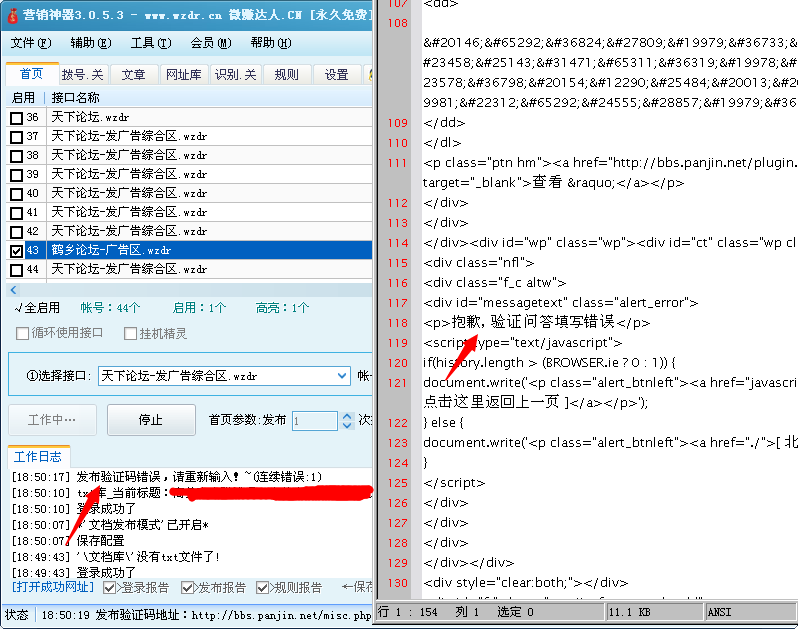The height and width of the screenshot is (629, 798).
Task: Switch to the 识别.关 tab
Action: pos(235,75)
